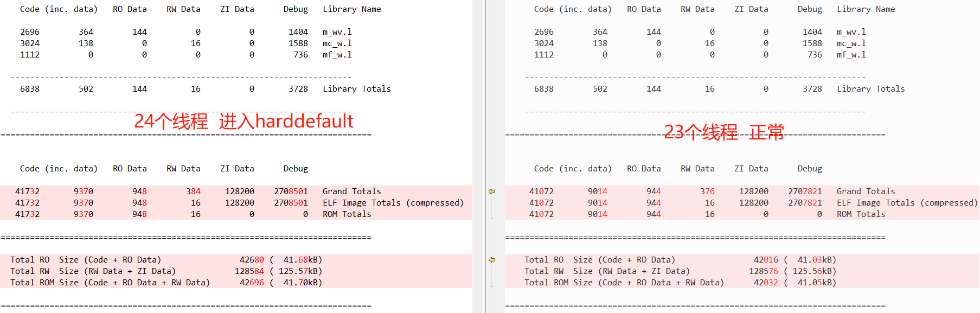
Task: Click Total ROM Size line in right pane
Action: click(680, 283)
